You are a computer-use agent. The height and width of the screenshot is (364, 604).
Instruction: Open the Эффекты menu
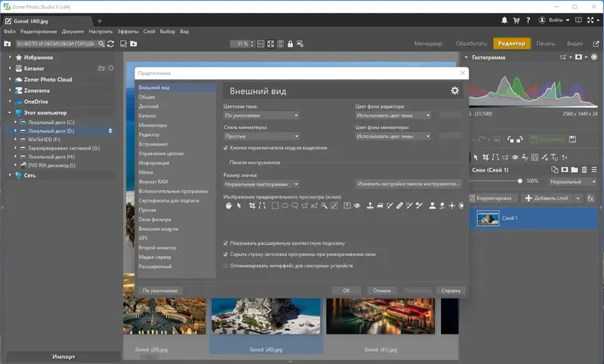click(x=128, y=32)
